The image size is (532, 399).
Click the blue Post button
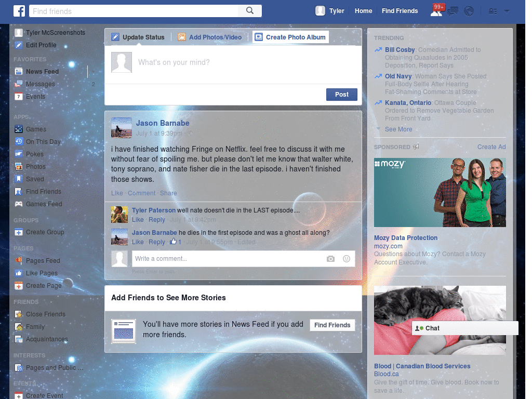coord(342,95)
